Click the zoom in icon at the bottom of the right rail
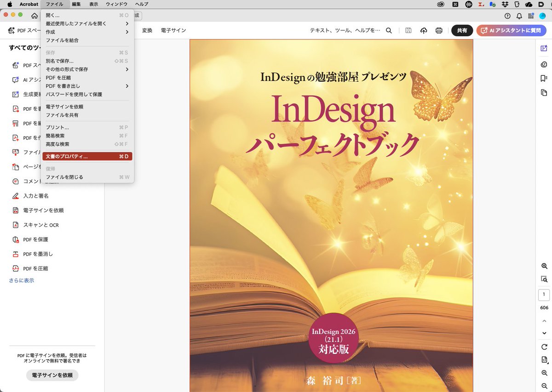This screenshot has height=392, width=552. [544, 373]
